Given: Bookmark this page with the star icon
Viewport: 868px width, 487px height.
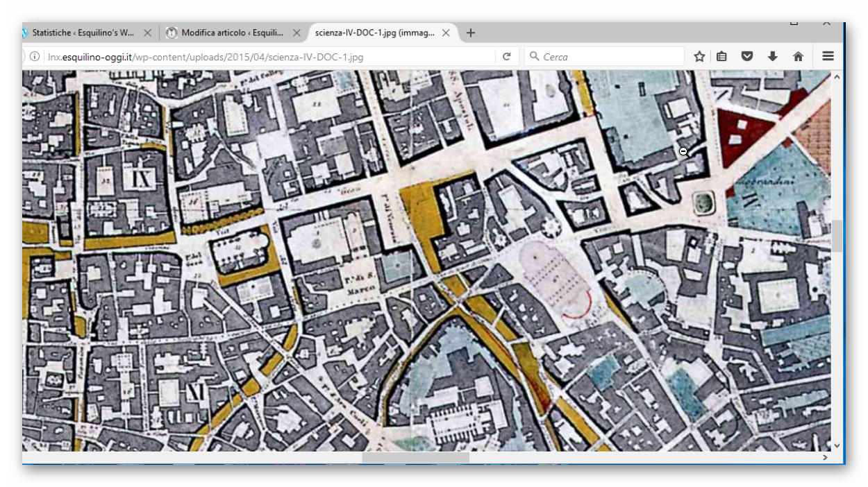Looking at the screenshot, I should [699, 57].
